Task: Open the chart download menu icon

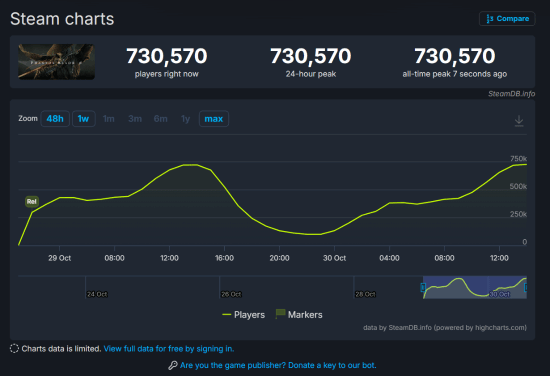Action: tap(519, 121)
